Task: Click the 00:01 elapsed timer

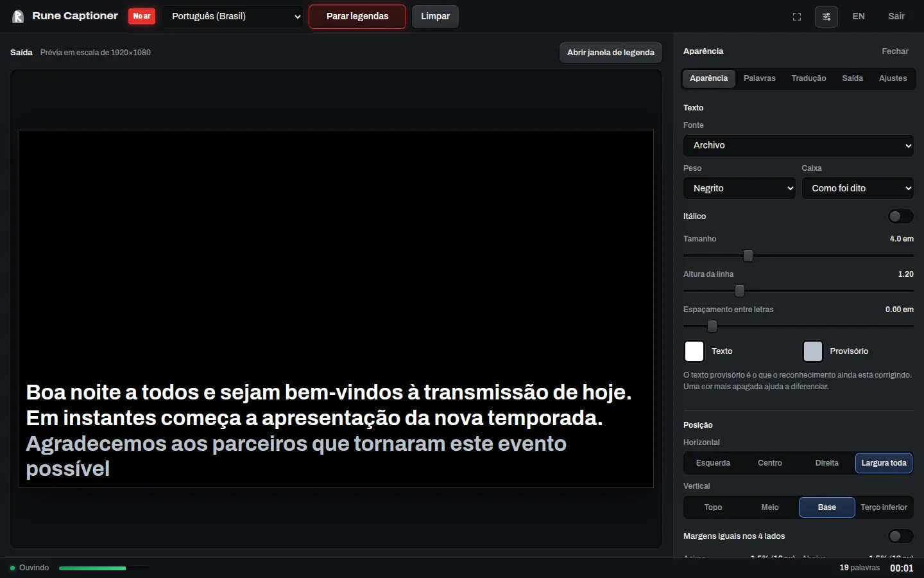Action: click(902, 568)
